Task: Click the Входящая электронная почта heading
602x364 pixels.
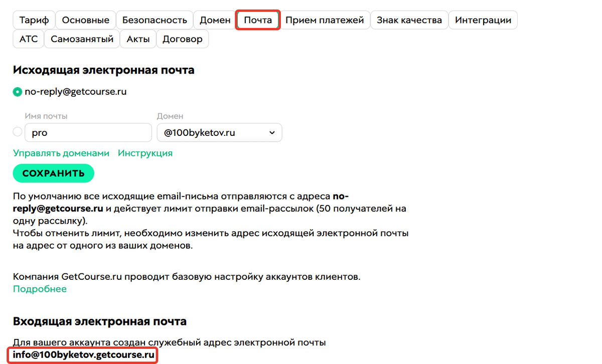Action: pyautogui.click(x=100, y=321)
